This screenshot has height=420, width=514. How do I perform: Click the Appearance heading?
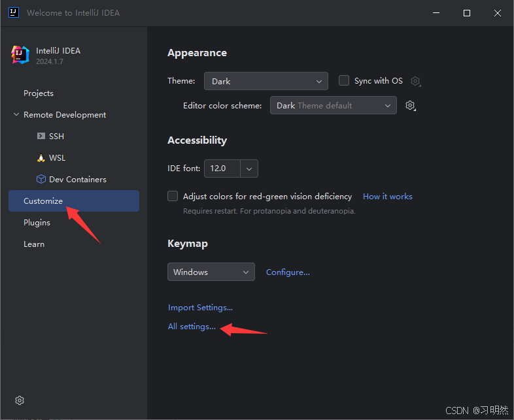point(197,53)
